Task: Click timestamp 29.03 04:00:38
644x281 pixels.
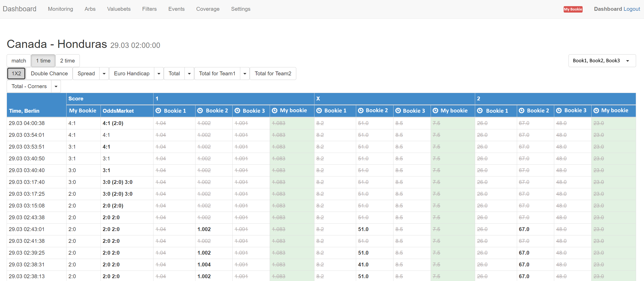Action: coord(27,123)
